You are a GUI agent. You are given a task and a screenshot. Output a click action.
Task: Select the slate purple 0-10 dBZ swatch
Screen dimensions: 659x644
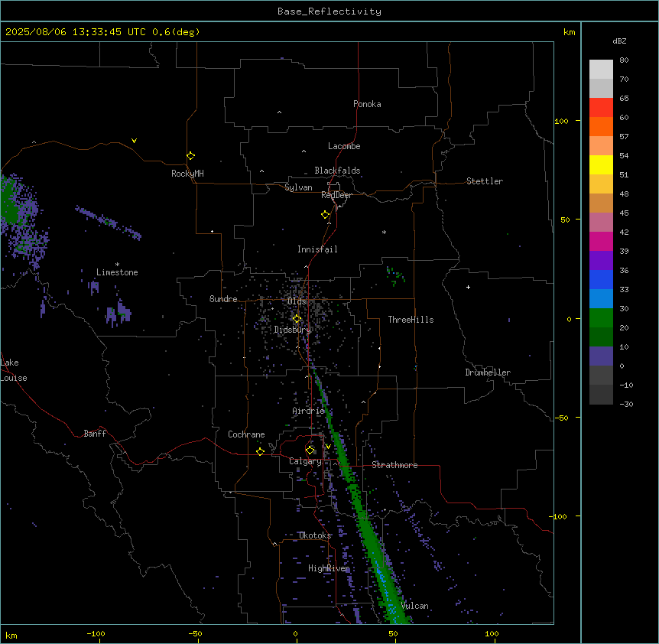click(x=601, y=356)
